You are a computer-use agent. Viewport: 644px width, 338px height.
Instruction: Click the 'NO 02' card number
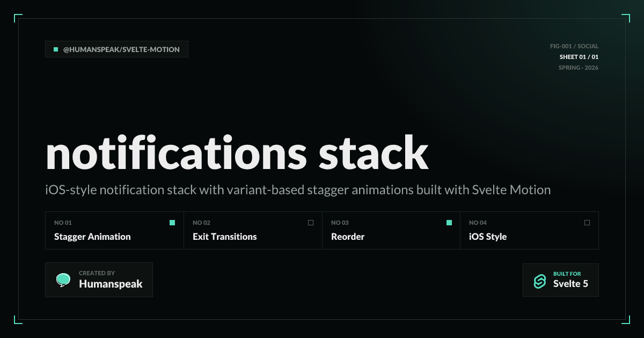tap(201, 223)
